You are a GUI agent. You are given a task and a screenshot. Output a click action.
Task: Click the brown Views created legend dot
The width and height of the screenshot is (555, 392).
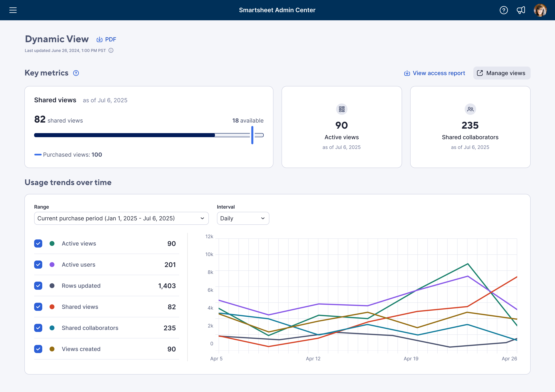(x=52, y=349)
